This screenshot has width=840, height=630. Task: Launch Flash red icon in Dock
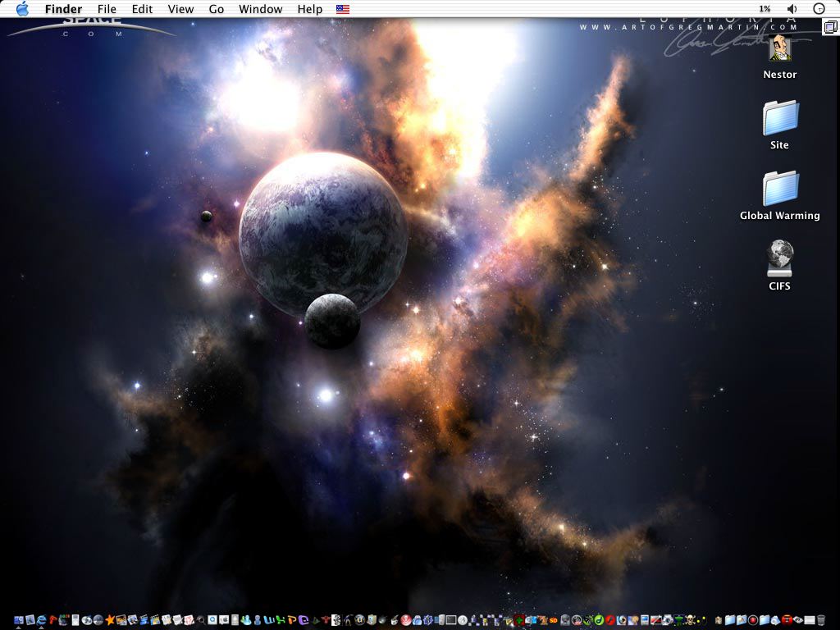[x=610, y=620]
